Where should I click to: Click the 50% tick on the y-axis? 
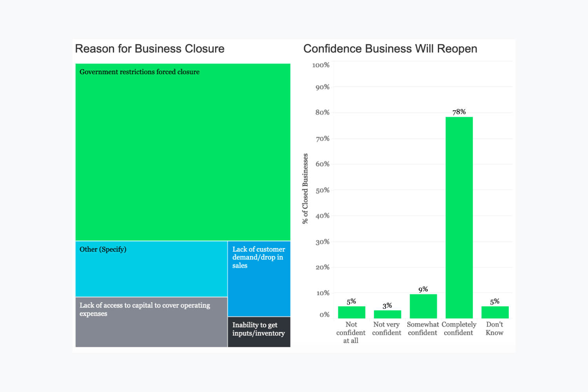322,190
